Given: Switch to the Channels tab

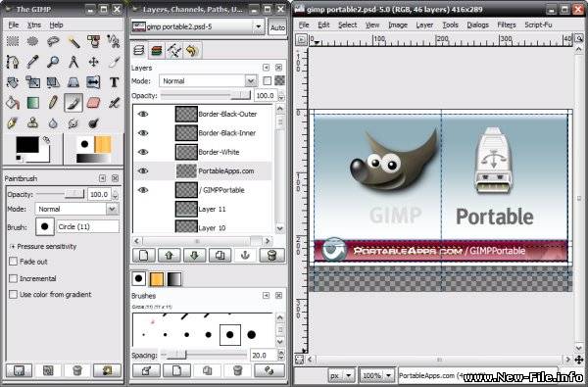Looking at the screenshot, I should (157, 51).
